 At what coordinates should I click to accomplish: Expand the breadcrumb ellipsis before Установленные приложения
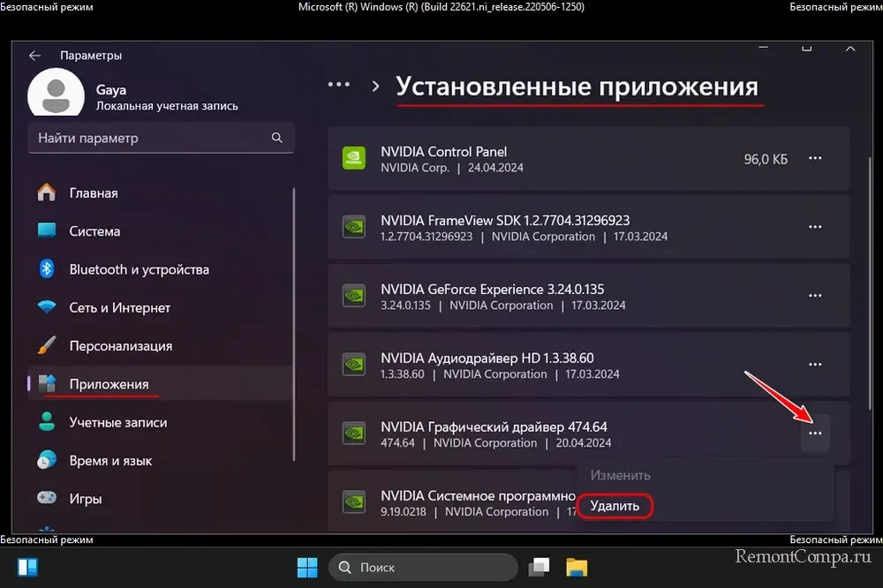pyautogui.click(x=339, y=85)
